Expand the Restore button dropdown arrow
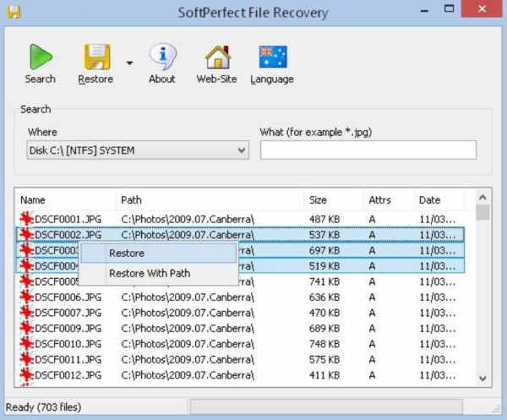The image size is (507, 420). [x=129, y=62]
